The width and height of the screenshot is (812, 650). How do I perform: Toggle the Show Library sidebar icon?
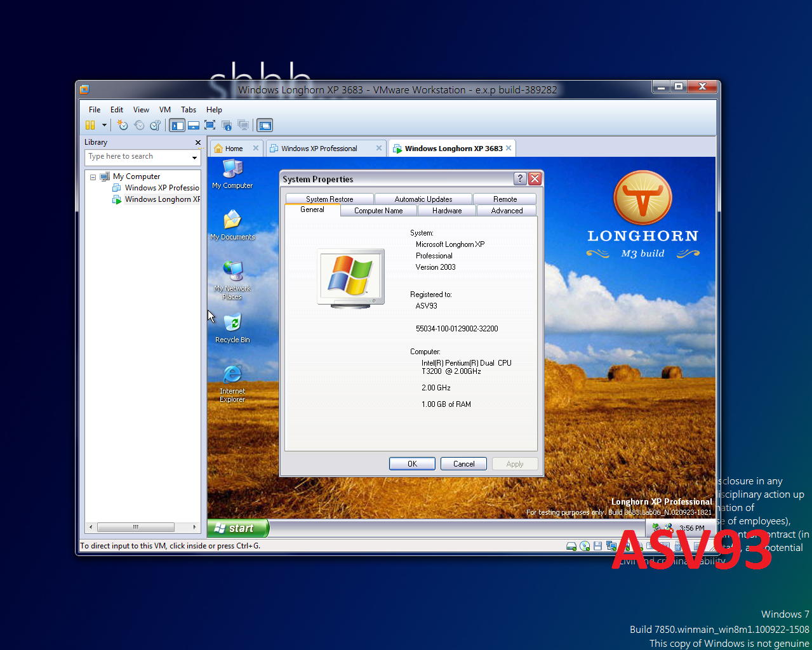177,125
